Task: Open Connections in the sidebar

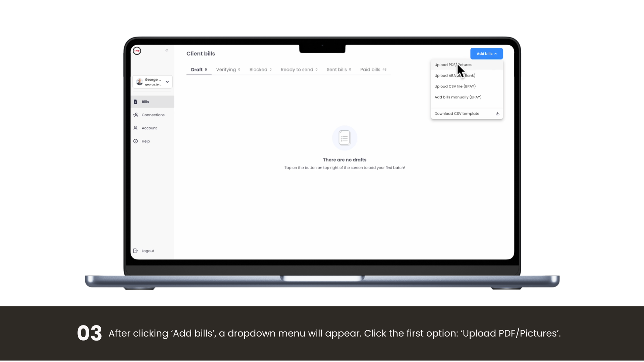Action: 153,115
